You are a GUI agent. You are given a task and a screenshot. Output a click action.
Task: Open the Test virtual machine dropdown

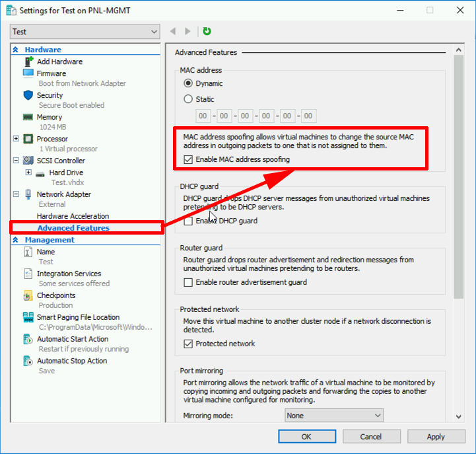(x=85, y=32)
